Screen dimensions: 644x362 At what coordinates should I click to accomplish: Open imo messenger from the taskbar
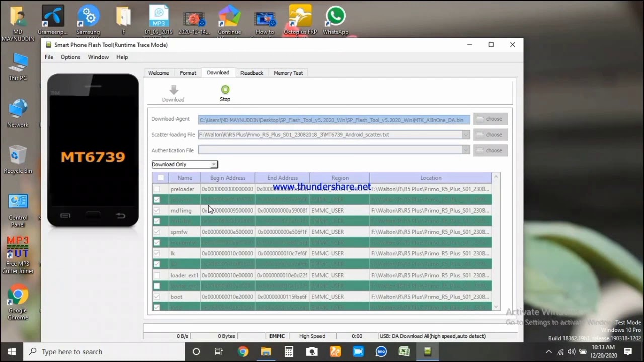pos(381,352)
